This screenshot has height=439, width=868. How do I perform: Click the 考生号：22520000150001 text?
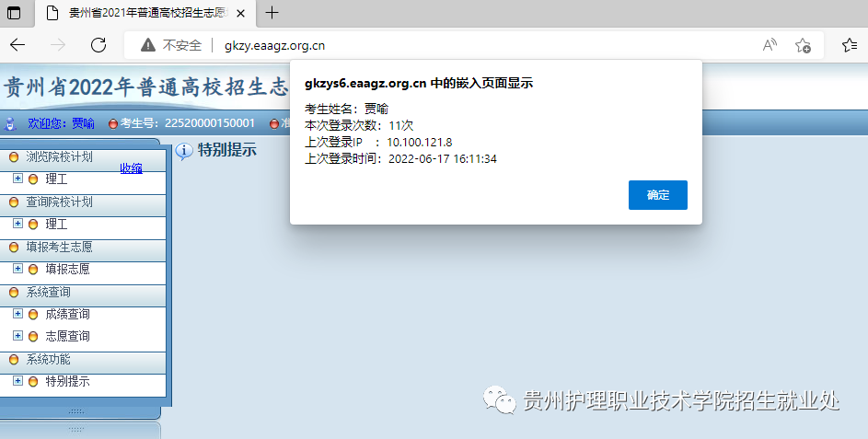tap(188, 123)
